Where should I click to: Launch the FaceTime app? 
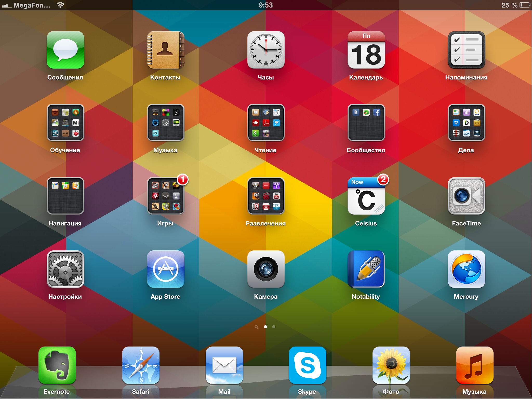(467, 196)
